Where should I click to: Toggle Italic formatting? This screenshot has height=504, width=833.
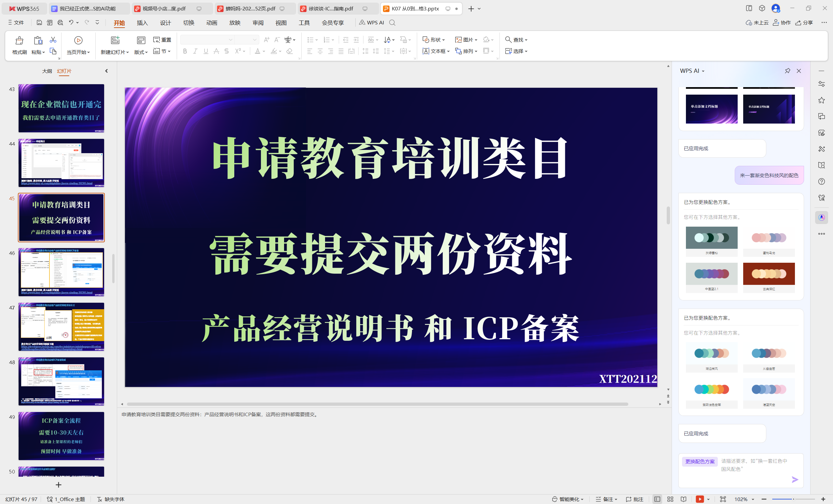click(x=195, y=51)
